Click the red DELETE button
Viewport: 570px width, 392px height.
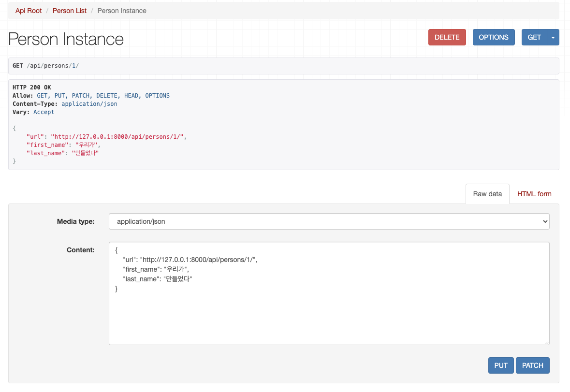[447, 37]
